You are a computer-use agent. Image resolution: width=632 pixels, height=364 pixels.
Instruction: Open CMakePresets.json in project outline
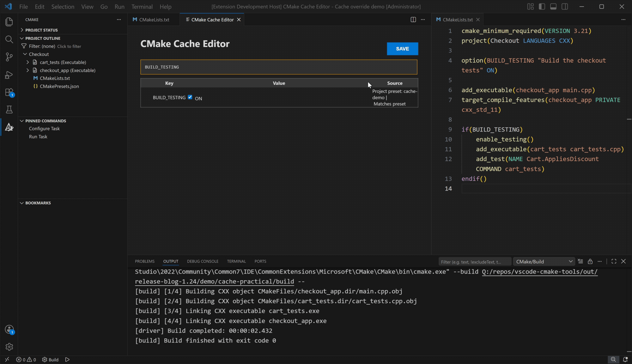pyautogui.click(x=59, y=86)
